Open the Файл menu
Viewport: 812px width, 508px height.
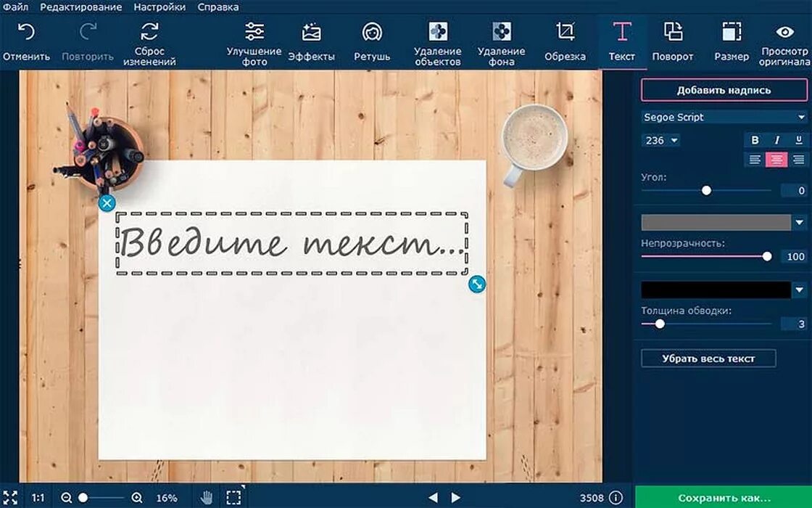click(15, 7)
